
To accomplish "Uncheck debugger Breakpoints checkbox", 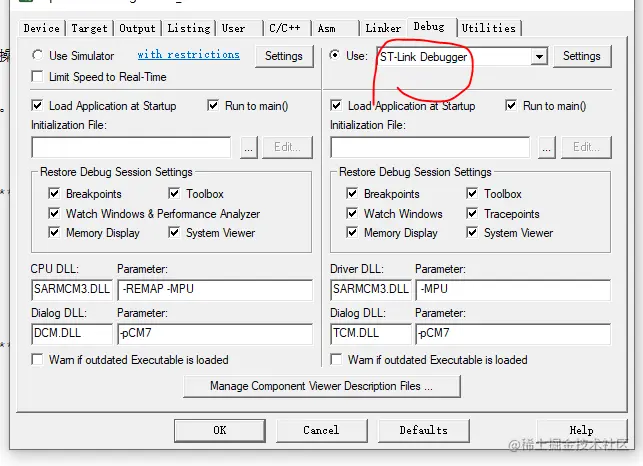I will point(352,193).
